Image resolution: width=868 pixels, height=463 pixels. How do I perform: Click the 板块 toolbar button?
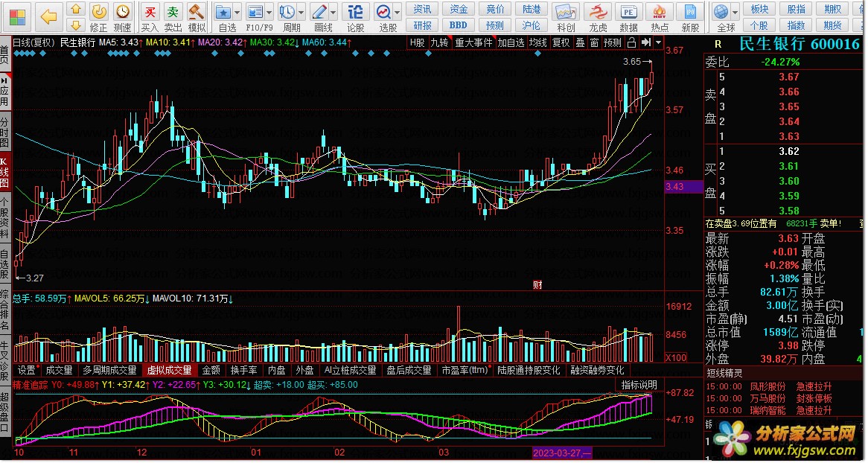pos(759,10)
